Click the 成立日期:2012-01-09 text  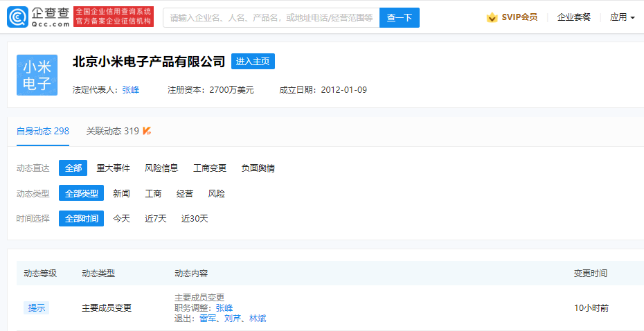(323, 90)
